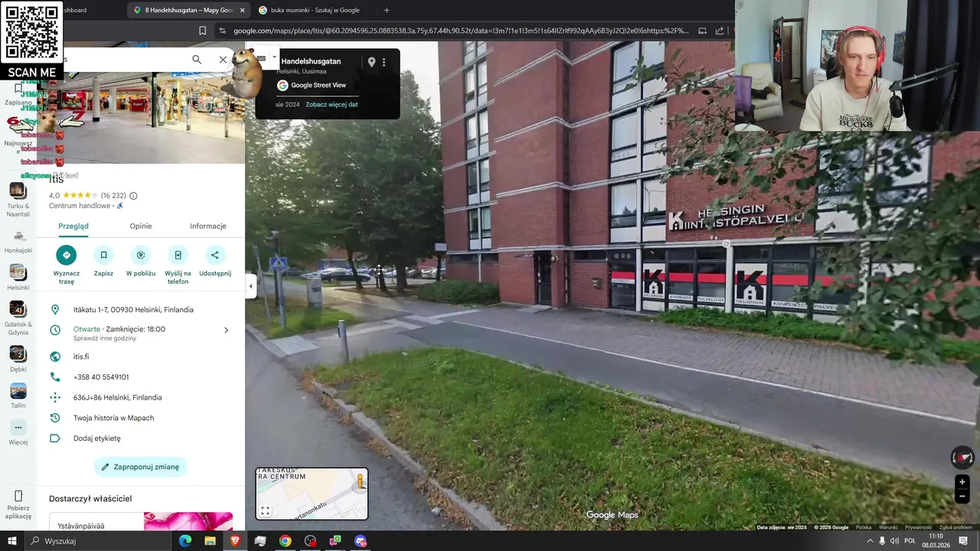Click address Itäkatu 1-7, 00930 Helsinki
This screenshot has width=980, height=551.
[x=133, y=310]
